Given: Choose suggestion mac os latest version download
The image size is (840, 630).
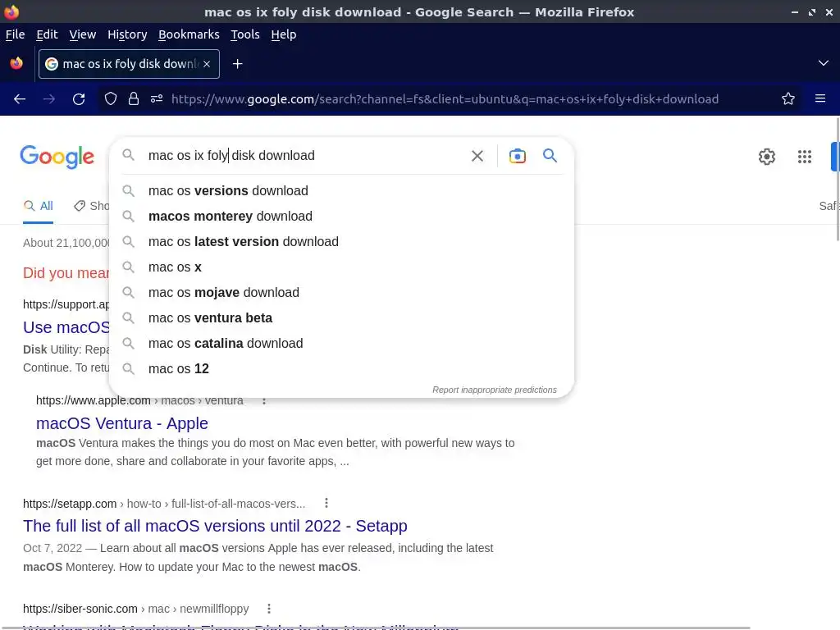Looking at the screenshot, I should pyautogui.click(x=342, y=242).
